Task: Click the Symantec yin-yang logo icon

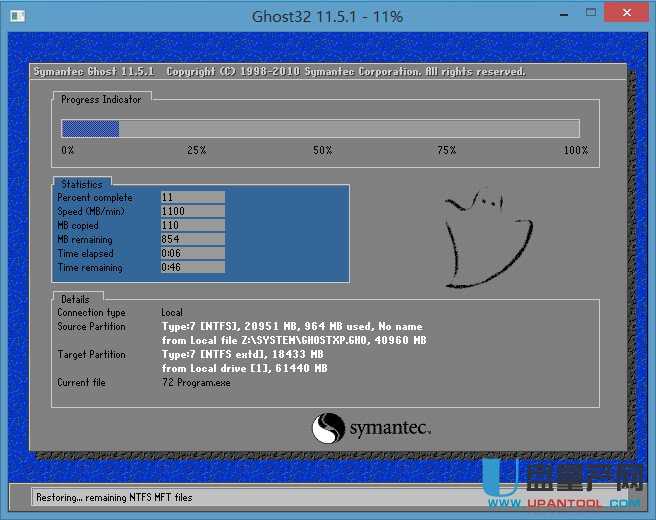Action: [329, 429]
